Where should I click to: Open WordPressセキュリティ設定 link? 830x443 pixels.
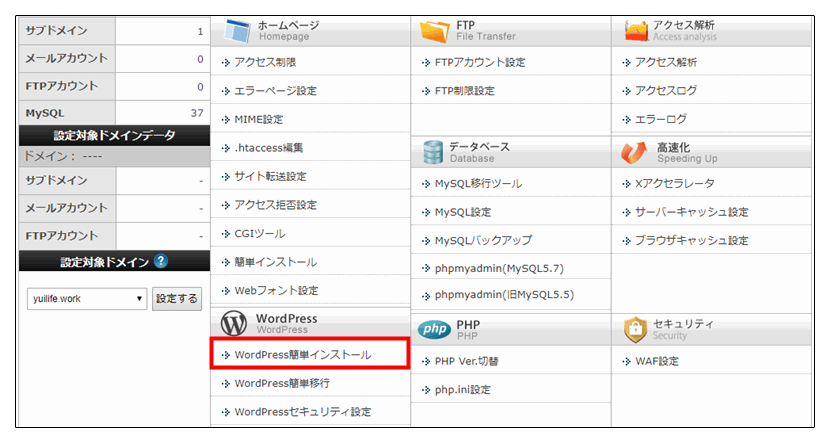click(x=303, y=412)
